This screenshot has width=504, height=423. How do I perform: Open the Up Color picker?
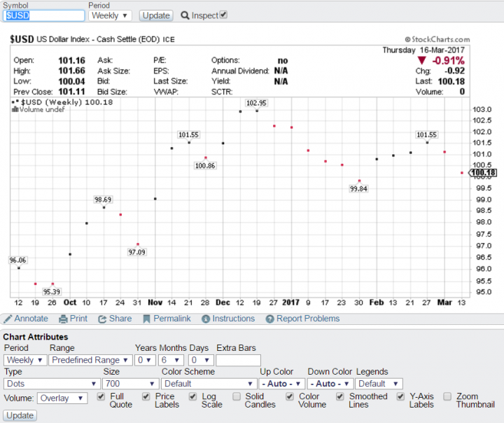point(282,384)
